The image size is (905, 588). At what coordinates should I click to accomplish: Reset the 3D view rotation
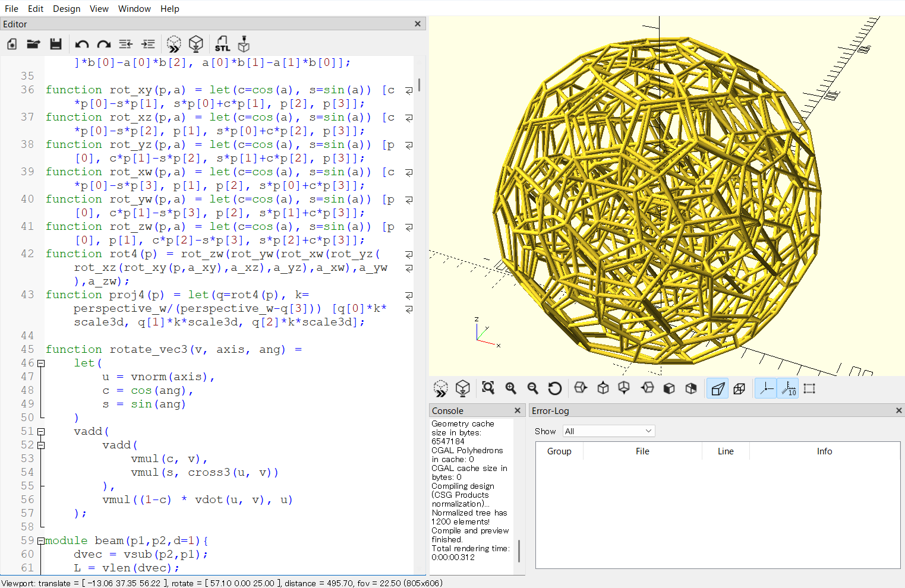coord(555,388)
